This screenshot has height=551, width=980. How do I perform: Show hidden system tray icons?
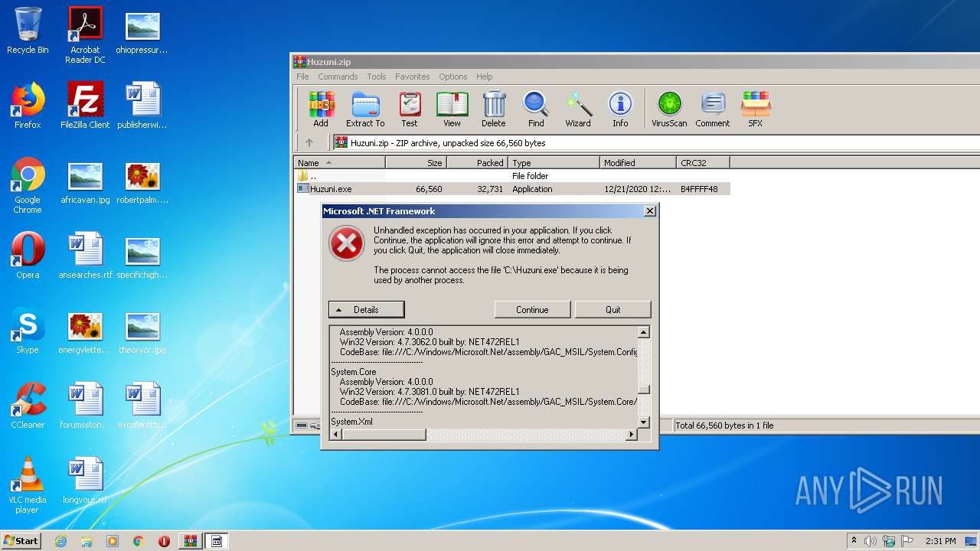tap(854, 541)
